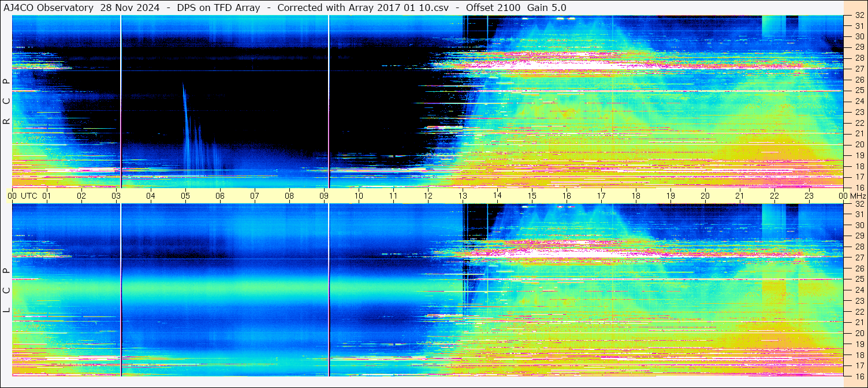
Task: Click the white vertical line after 09 UTC in LCP
Action: (329, 290)
